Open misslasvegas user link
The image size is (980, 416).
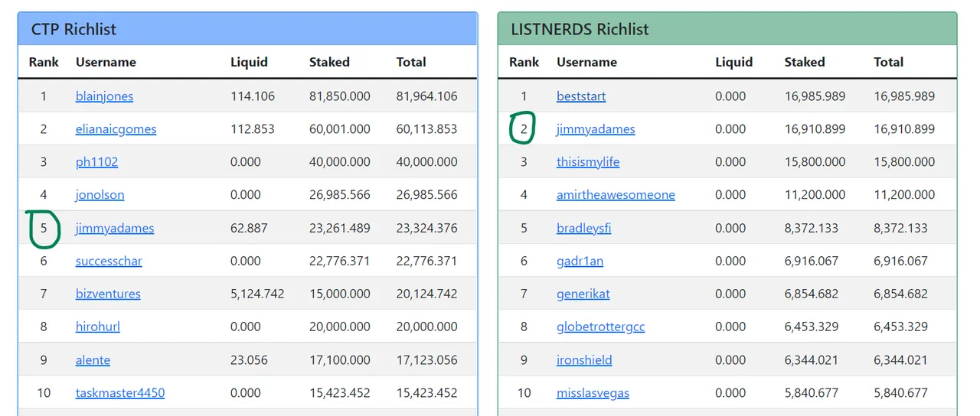click(x=593, y=393)
